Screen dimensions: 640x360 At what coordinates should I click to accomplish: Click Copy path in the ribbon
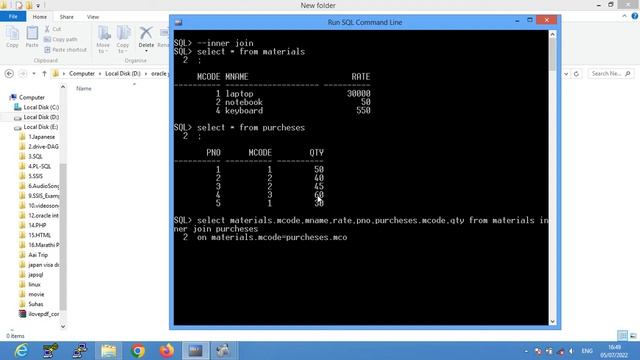tap(60, 40)
